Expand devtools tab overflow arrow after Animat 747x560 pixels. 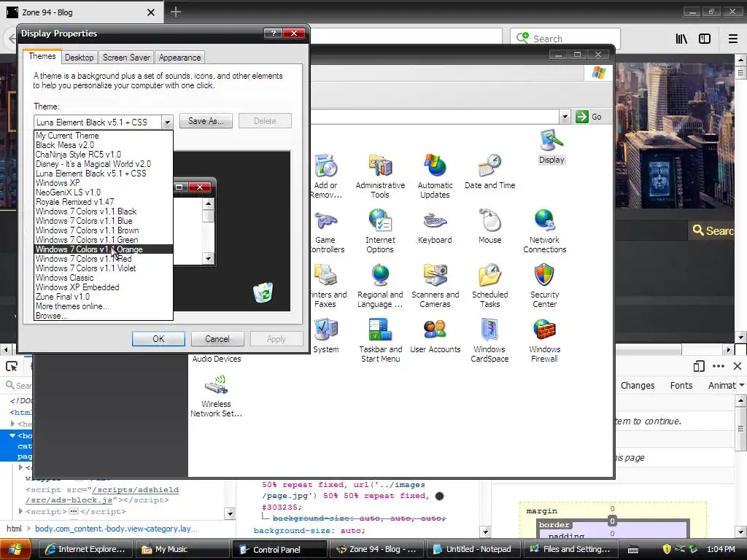coord(741,385)
